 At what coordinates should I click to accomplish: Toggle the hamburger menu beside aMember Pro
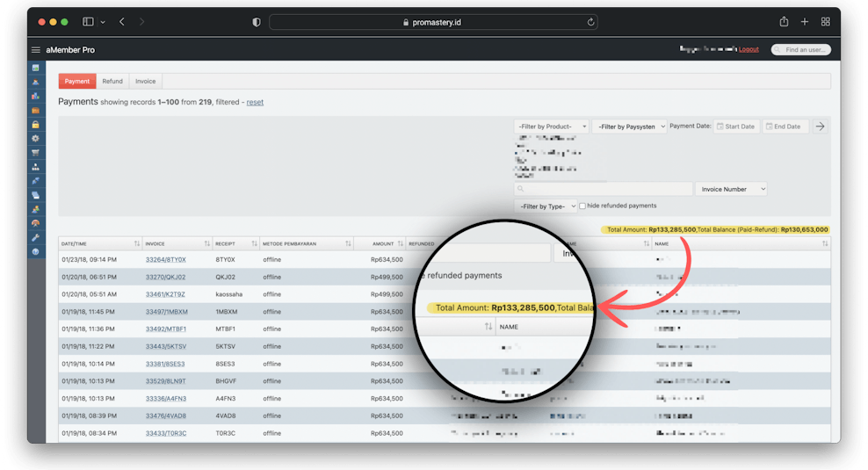36,50
